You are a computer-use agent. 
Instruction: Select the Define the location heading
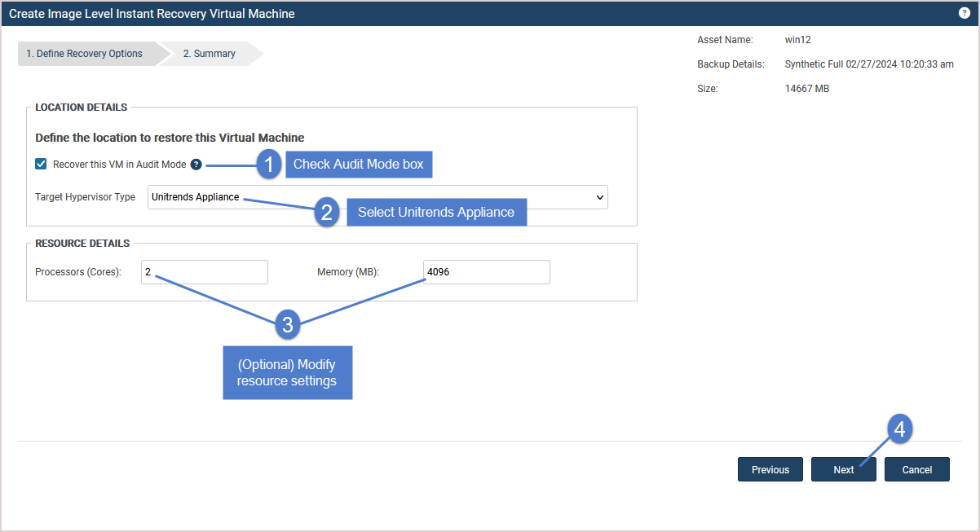point(170,138)
